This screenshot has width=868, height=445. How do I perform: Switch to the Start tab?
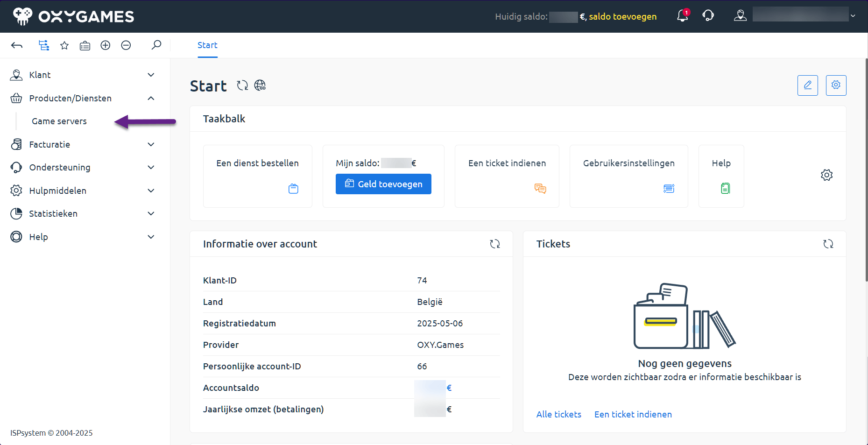(x=207, y=45)
